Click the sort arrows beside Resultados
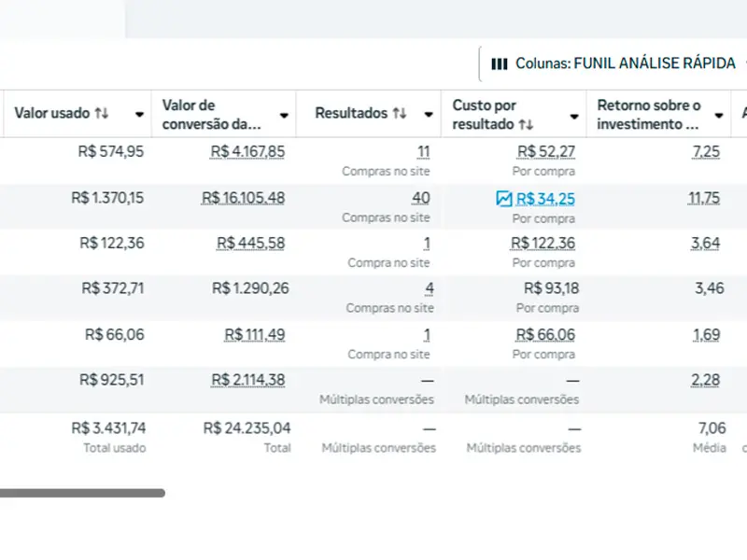This screenshot has width=747, height=560. tap(400, 113)
